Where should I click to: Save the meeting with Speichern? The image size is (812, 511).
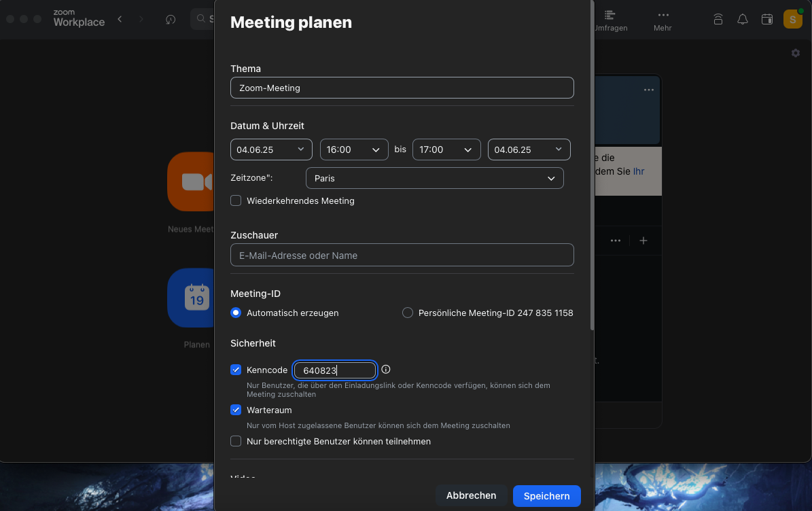tap(546, 495)
